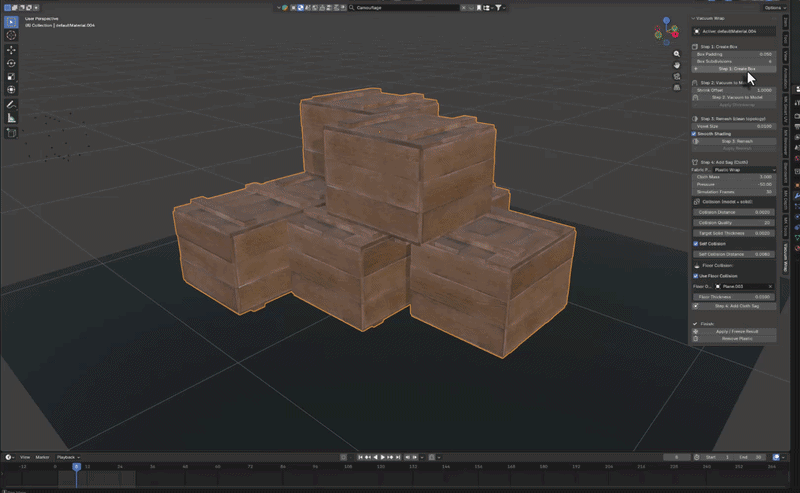Switch to the Vacuum Wrap sidebar tab
Screen dimensions: 800x493
[785, 258]
